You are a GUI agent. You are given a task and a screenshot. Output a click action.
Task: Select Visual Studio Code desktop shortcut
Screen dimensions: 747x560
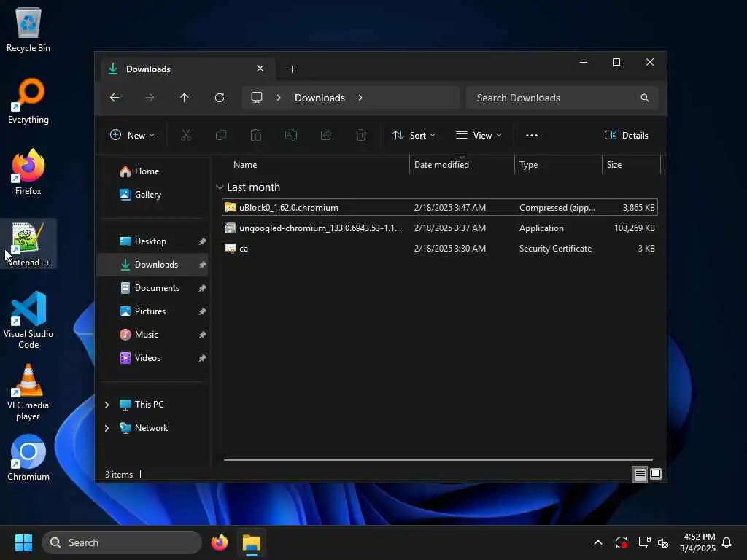[x=28, y=320]
